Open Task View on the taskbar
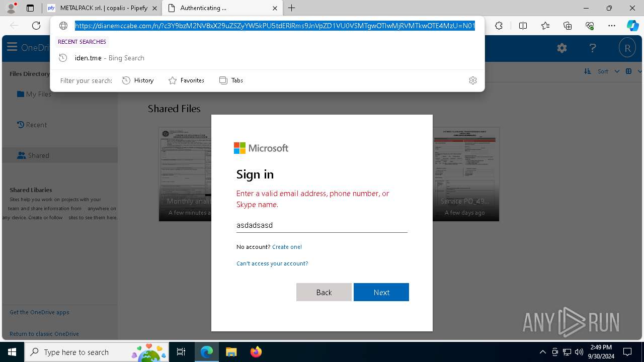This screenshot has height=362, width=644. pos(181,352)
